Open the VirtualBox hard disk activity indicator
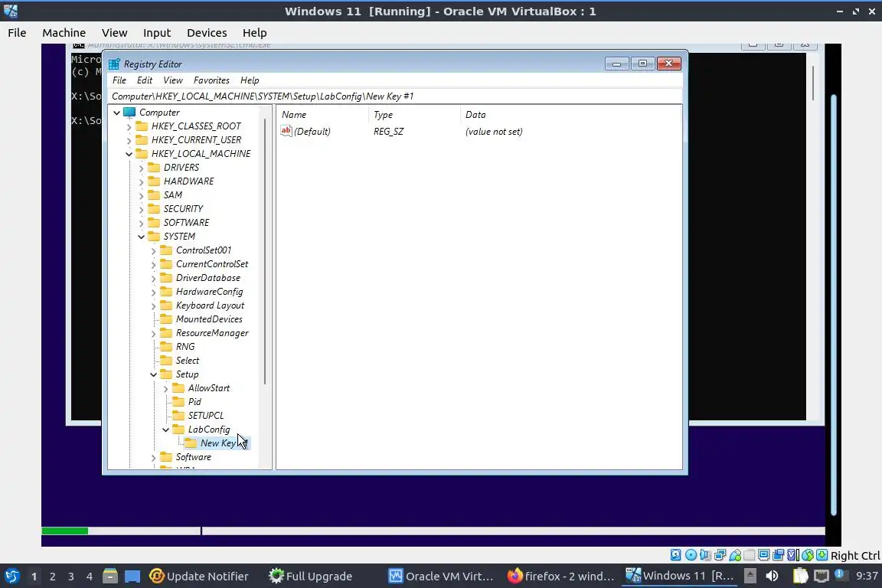The width and height of the screenshot is (882, 588). tap(675, 555)
